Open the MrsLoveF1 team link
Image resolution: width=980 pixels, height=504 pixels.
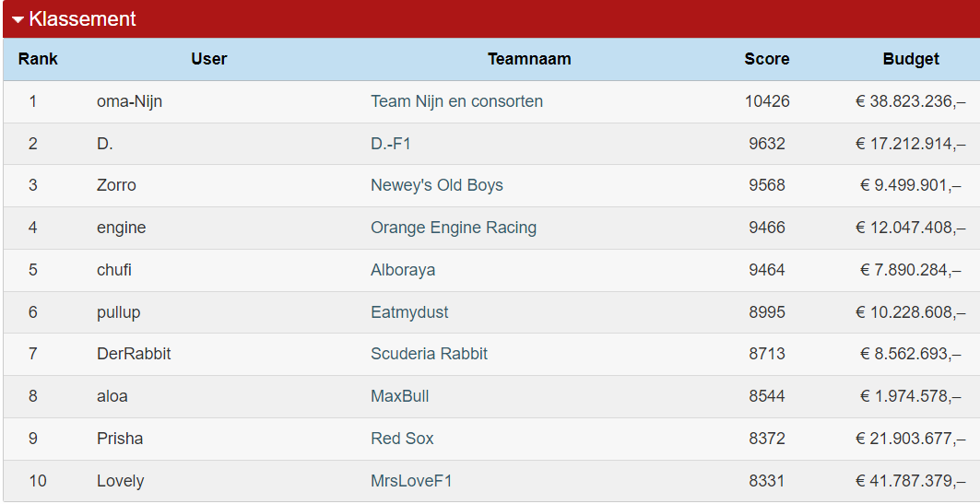410,481
